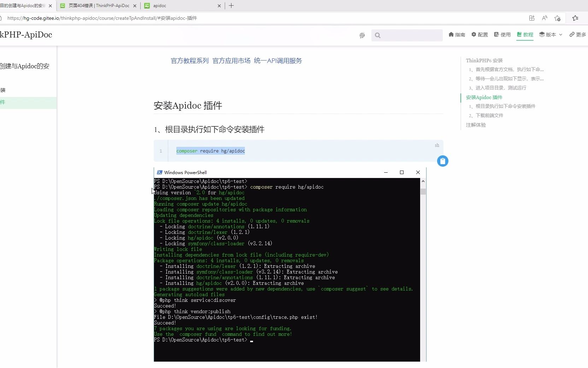Open the 配置 nav item

[x=480, y=34]
